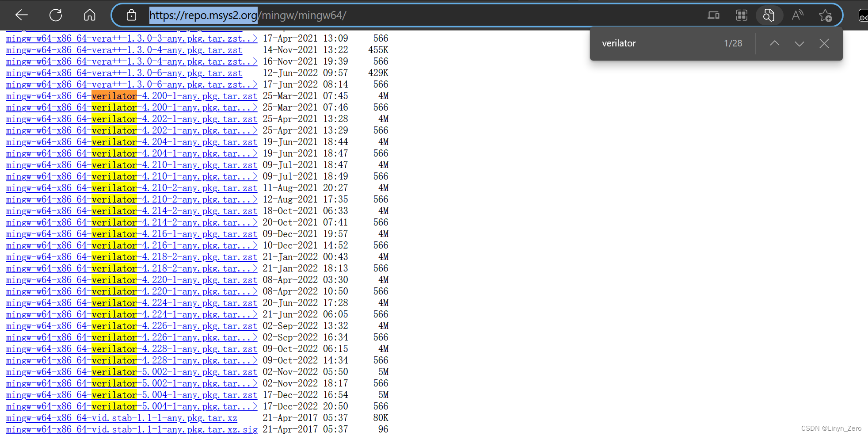The height and width of the screenshot is (436, 868).
Task: Open verilator-4.204-1 pkg.tar.zst link
Action: click(132, 142)
